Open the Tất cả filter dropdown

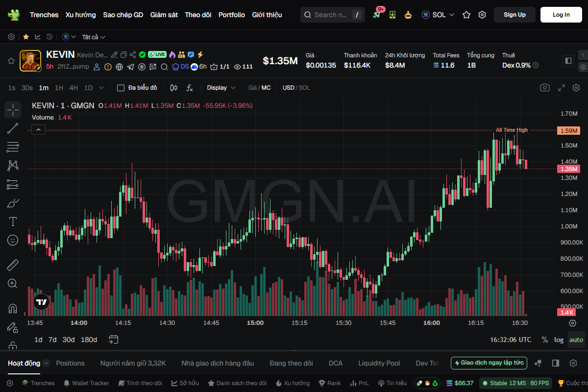(x=94, y=37)
